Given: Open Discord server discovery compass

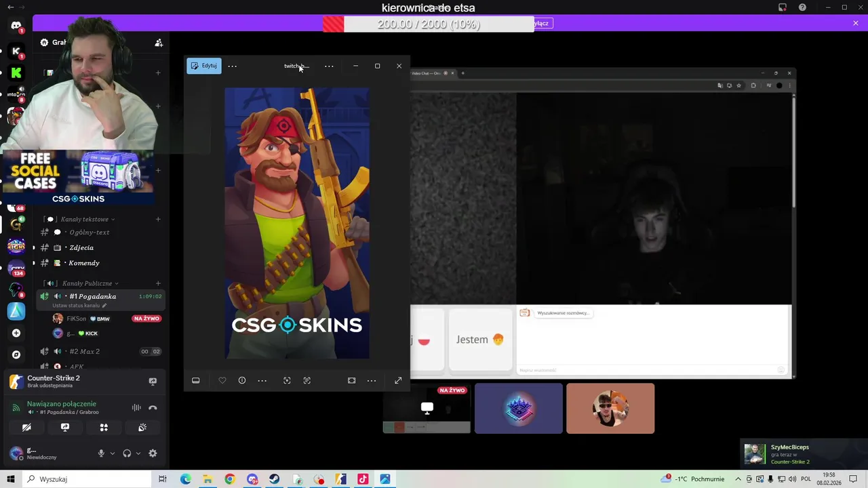Looking at the screenshot, I should [16, 354].
